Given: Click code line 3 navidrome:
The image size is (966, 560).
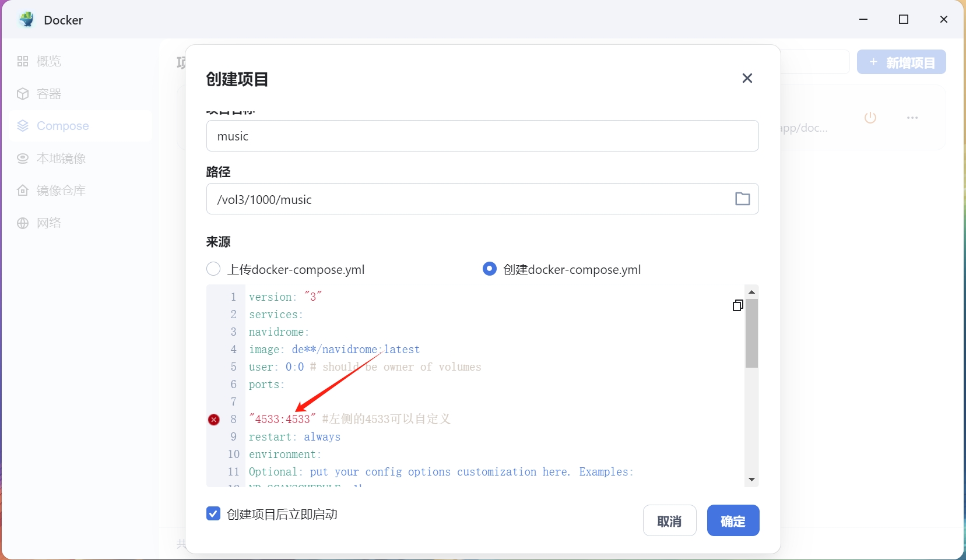Looking at the screenshot, I should coord(279,332).
